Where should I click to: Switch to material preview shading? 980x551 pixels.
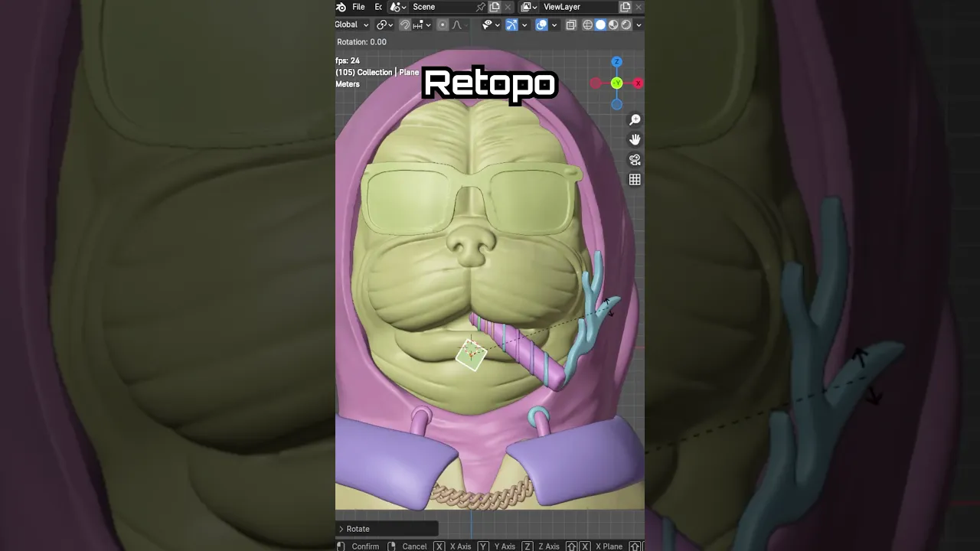pos(613,24)
